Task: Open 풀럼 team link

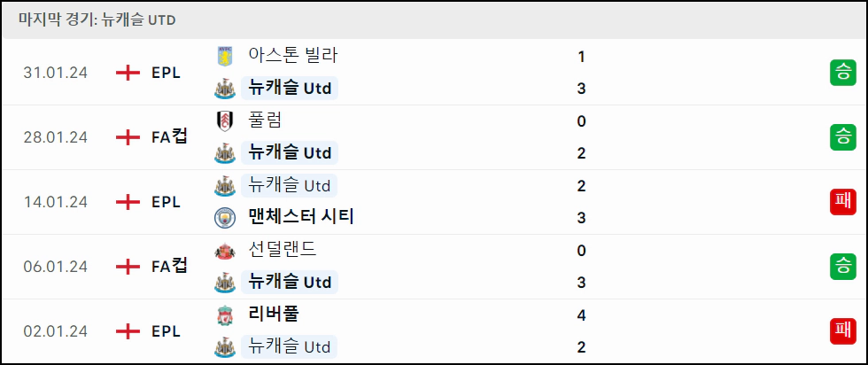Action: 265,120
